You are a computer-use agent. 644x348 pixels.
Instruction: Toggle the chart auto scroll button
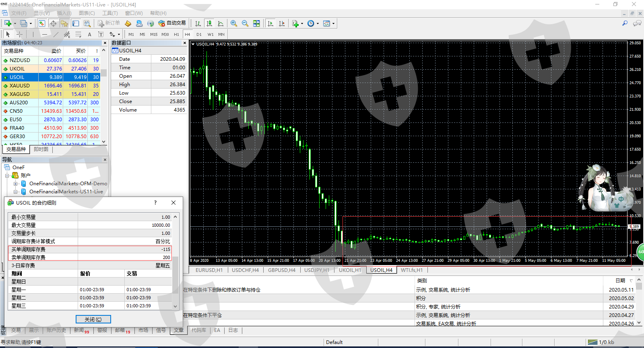click(x=270, y=23)
